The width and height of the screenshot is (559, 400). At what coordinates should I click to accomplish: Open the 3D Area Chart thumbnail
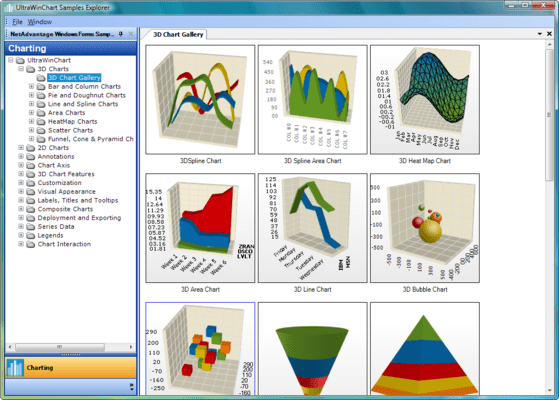click(x=200, y=228)
